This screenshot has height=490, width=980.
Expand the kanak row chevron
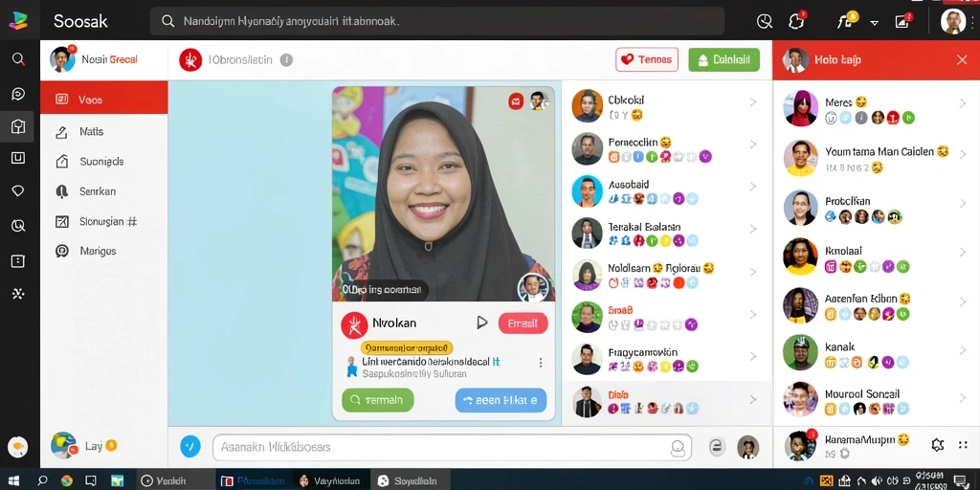(963, 348)
